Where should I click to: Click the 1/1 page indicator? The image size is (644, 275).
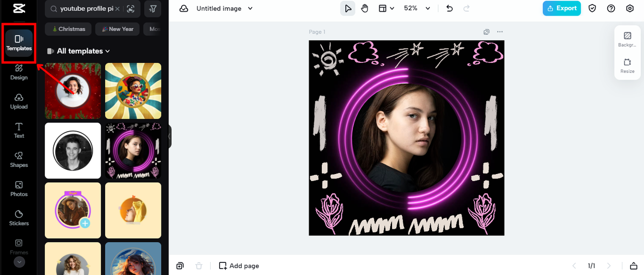pyautogui.click(x=592, y=265)
